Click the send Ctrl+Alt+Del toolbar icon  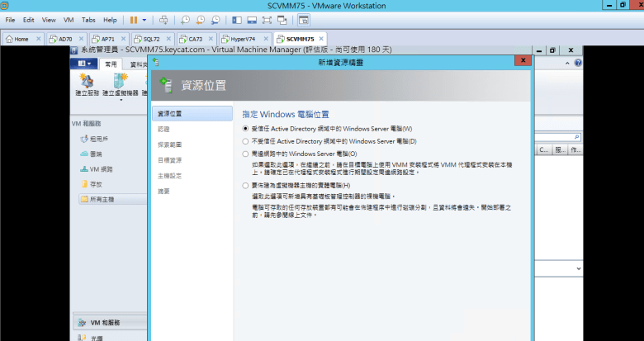[163, 18]
